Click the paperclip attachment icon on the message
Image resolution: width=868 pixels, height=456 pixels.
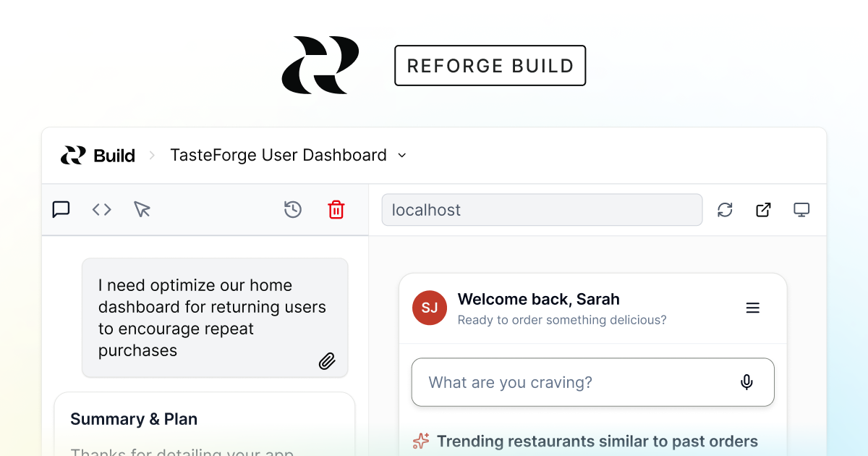tap(327, 360)
